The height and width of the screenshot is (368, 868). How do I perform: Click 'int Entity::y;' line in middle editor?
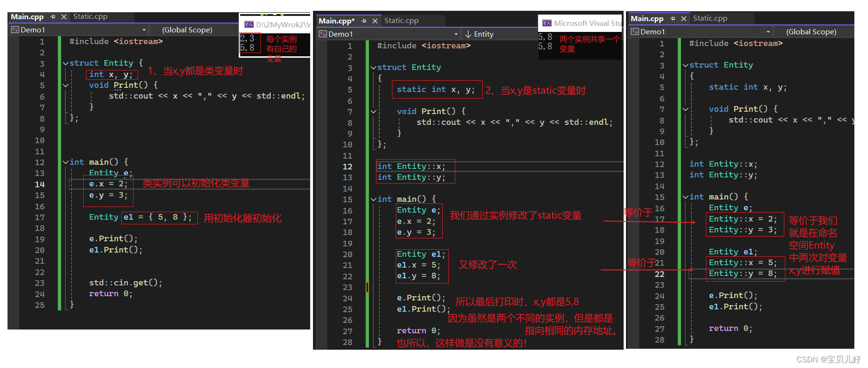point(411,177)
